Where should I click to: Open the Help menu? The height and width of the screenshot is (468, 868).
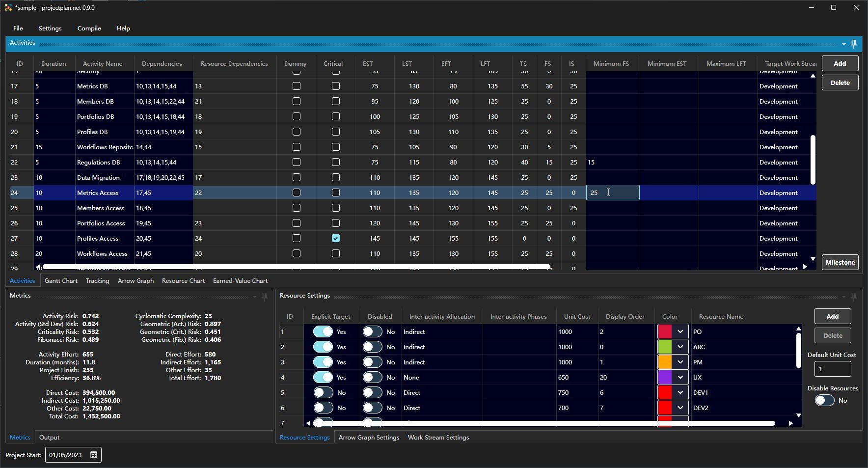point(123,28)
